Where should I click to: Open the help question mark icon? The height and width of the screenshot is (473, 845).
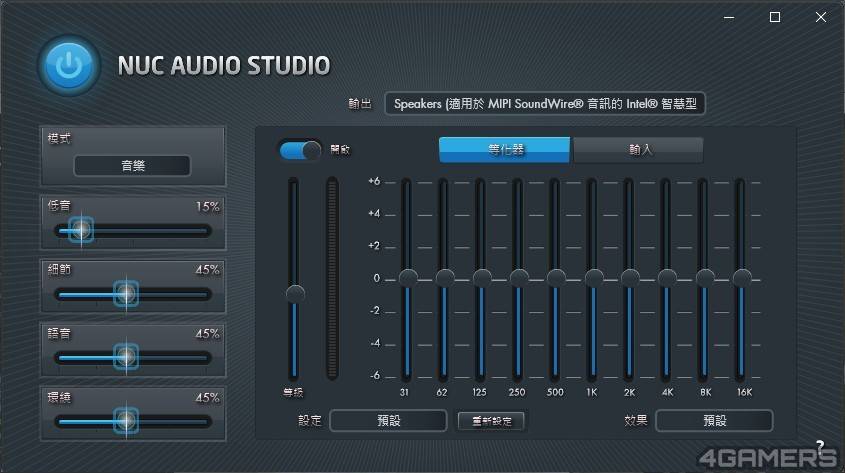coord(820,447)
